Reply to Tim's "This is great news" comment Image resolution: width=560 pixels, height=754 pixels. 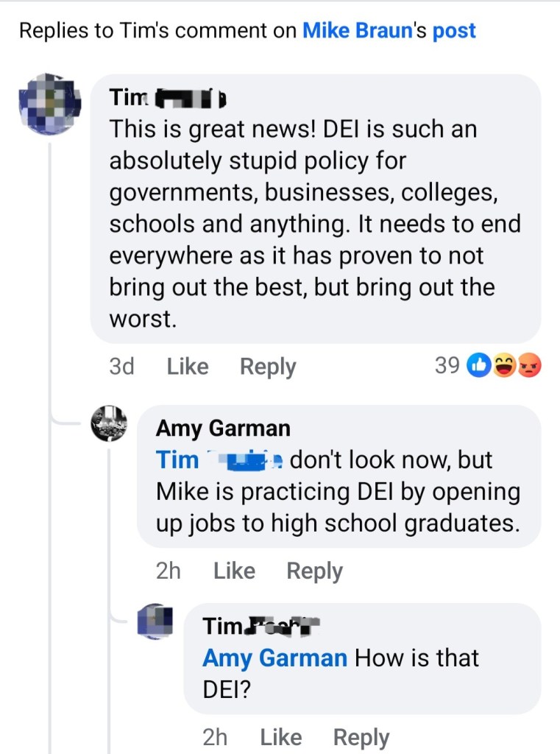tap(268, 366)
